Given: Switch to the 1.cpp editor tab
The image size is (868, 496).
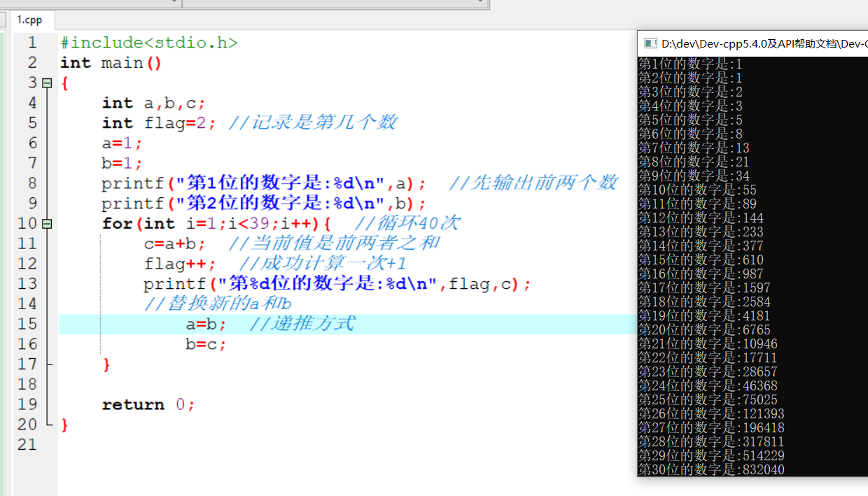Looking at the screenshot, I should tap(29, 20).
